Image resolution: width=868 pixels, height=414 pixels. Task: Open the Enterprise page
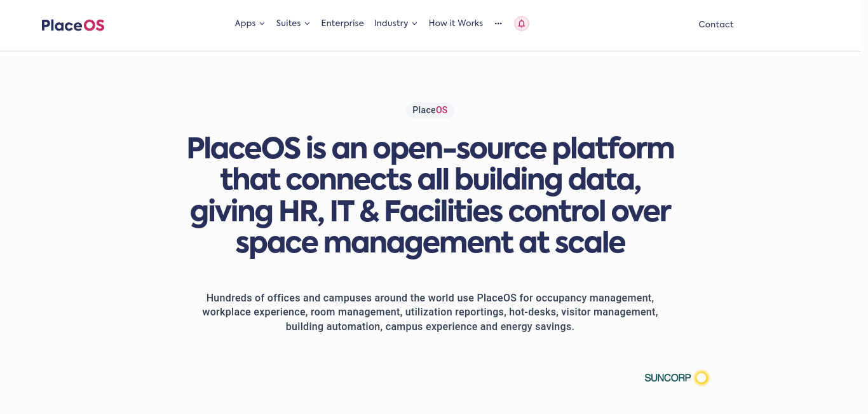[342, 24]
